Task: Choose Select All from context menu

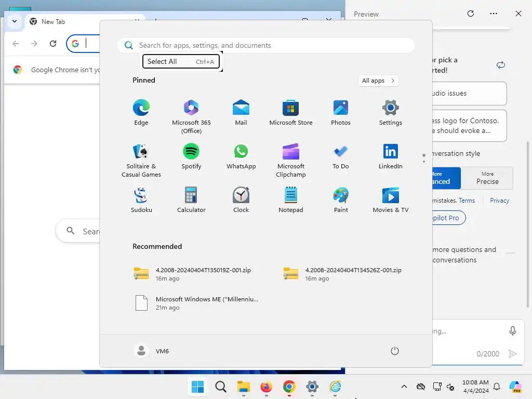Action: (x=181, y=61)
